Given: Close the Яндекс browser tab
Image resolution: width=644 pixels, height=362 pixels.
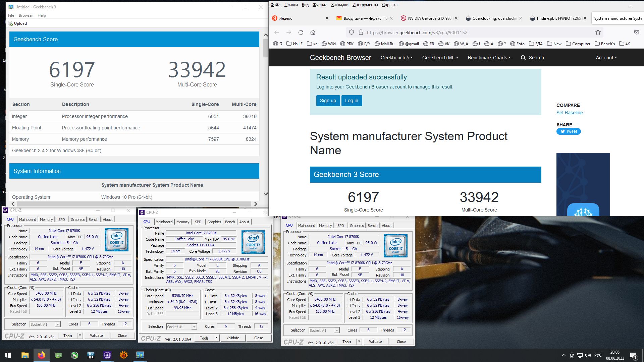Looking at the screenshot, I should (327, 18).
